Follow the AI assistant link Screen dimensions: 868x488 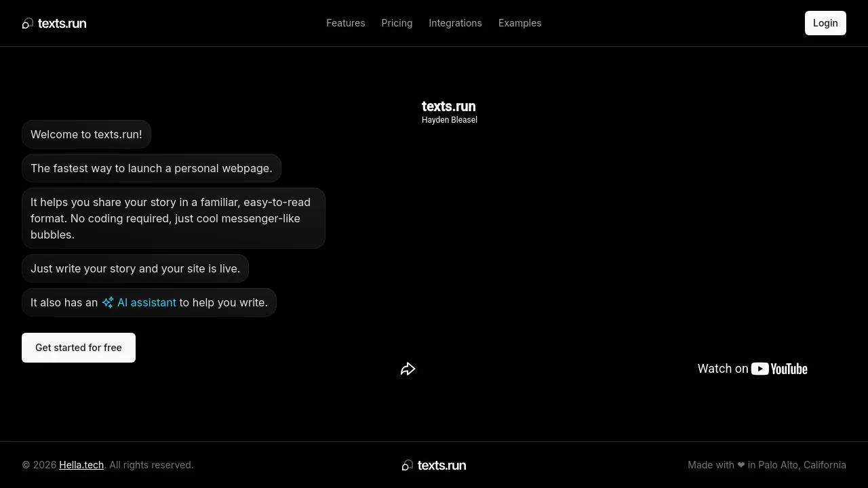[x=146, y=302]
